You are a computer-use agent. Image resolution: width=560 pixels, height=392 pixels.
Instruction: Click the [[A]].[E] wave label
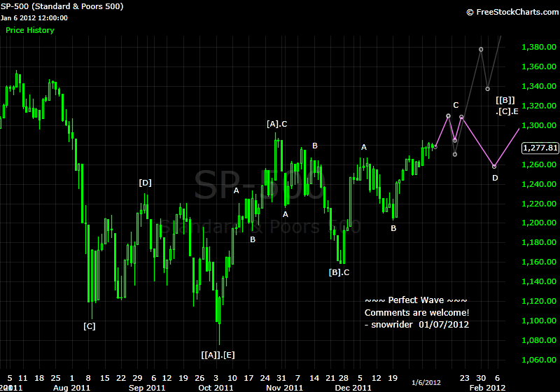coord(218,355)
